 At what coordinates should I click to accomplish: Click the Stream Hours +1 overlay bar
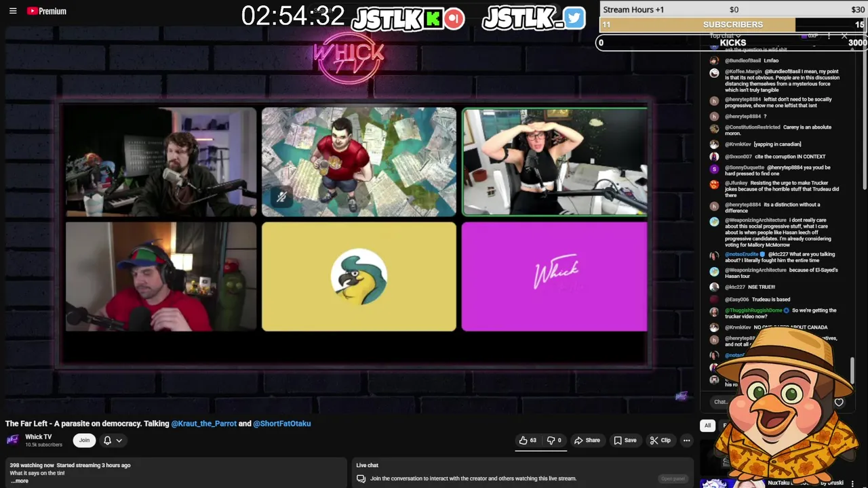point(733,9)
